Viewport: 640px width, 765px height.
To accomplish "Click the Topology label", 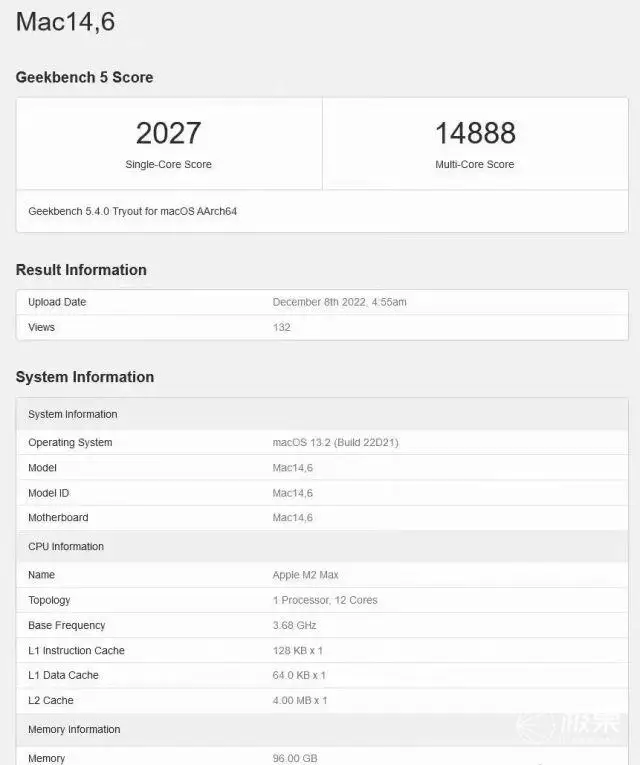I will [x=49, y=600].
